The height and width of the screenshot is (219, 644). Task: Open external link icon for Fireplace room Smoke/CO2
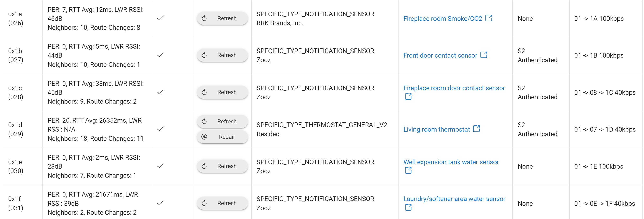tap(489, 18)
